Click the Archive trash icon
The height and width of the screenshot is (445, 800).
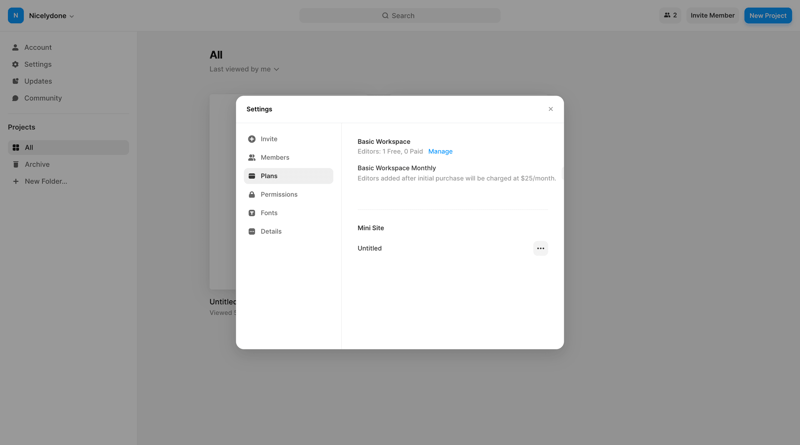pos(16,164)
